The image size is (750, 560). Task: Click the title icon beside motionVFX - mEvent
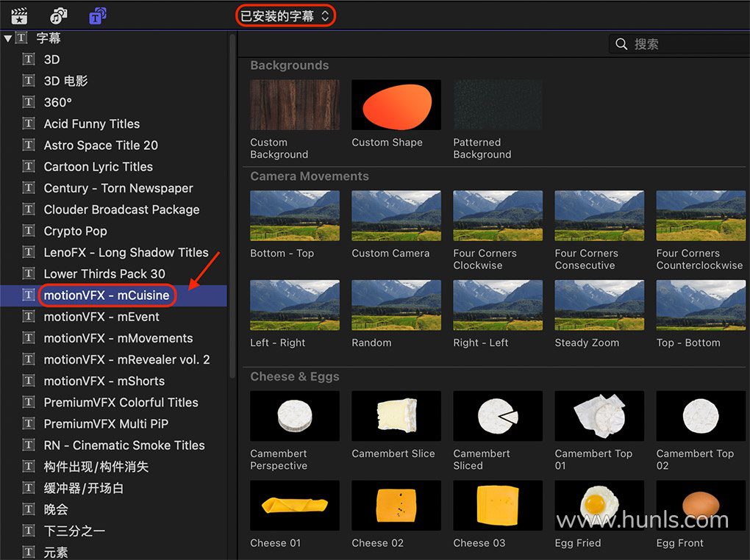[x=29, y=317]
